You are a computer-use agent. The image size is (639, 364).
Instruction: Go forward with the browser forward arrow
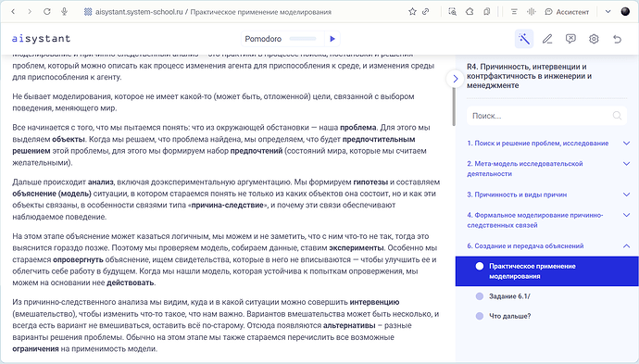pos(30,12)
